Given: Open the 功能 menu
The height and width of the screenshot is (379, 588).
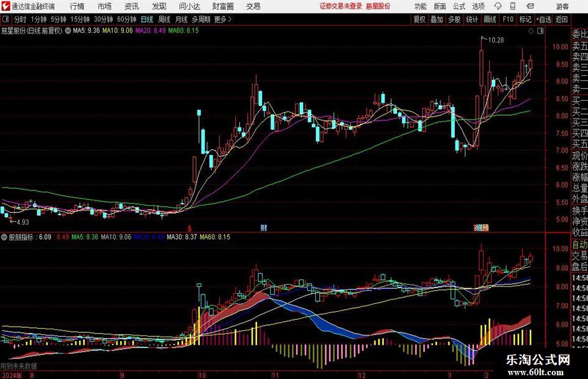Looking at the screenshot, I should tap(421, 6).
